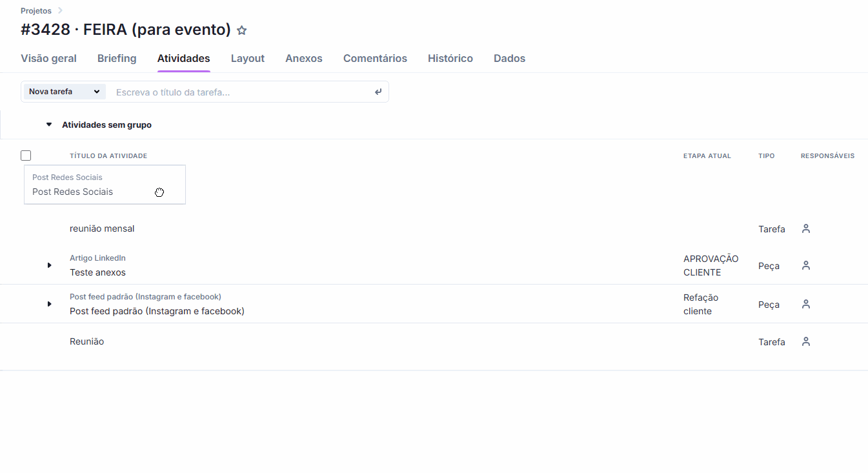
Task: Click breadcrumb chevron next to Projetos
Action: 60,10
